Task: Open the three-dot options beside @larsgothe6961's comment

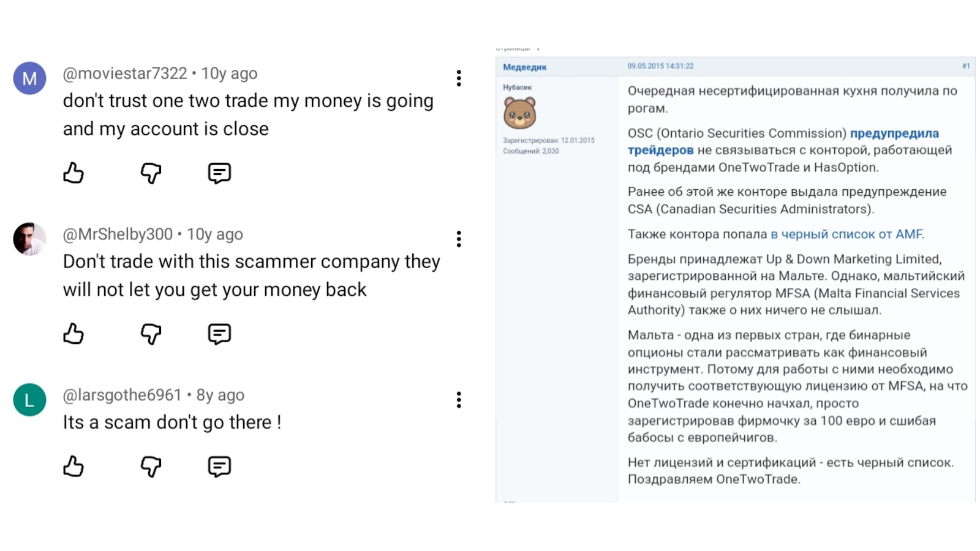Action: (458, 399)
